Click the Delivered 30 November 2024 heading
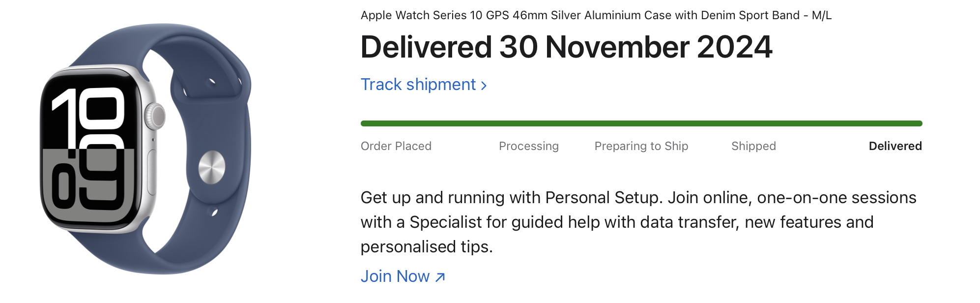 click(566, 47)
